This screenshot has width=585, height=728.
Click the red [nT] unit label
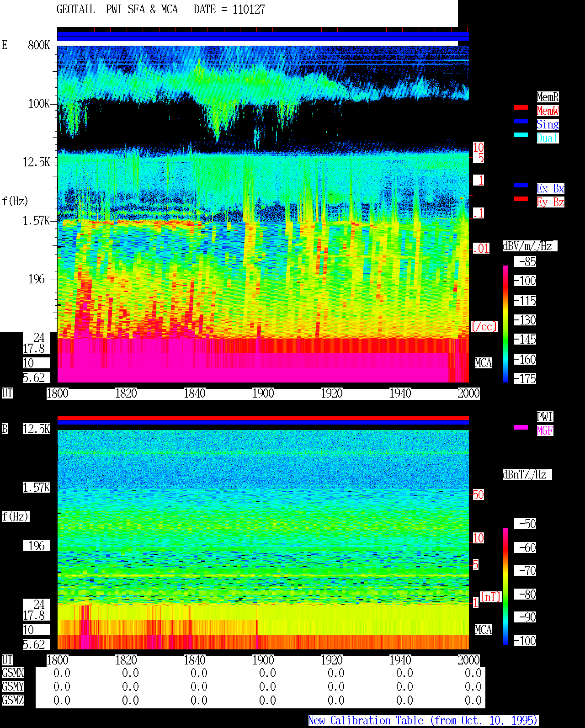pos(491,597)
